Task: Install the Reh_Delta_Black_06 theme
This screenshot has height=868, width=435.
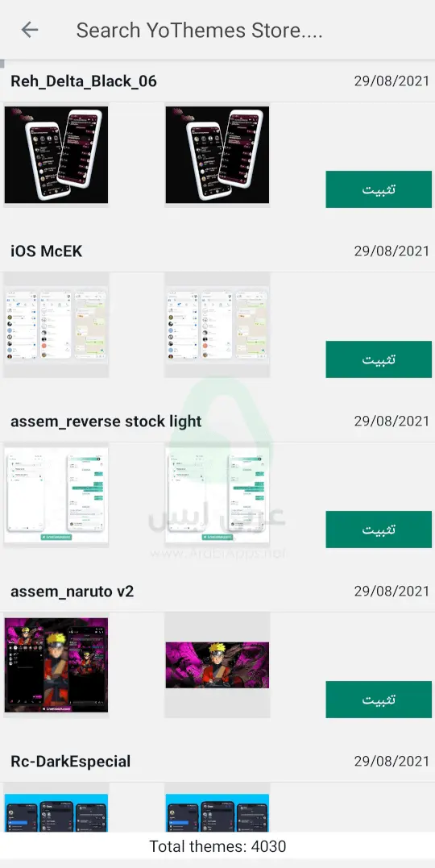Action: tap(379, 189)
